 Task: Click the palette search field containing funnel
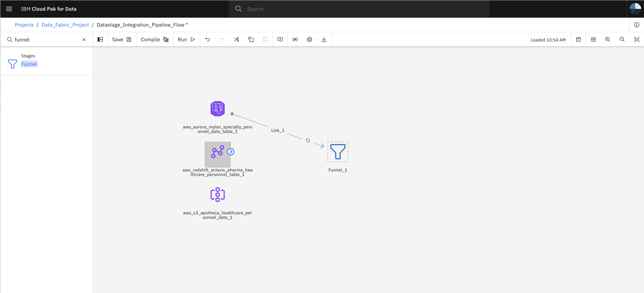coord(46,39)
